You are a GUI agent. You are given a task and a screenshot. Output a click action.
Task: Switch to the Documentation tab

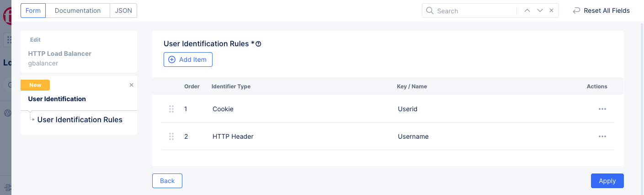[78, 11]
